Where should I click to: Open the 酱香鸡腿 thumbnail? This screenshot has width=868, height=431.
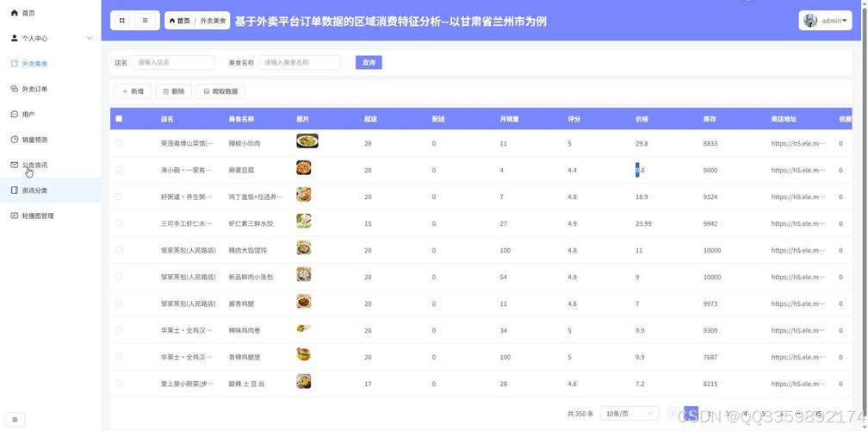pos(304,301)
